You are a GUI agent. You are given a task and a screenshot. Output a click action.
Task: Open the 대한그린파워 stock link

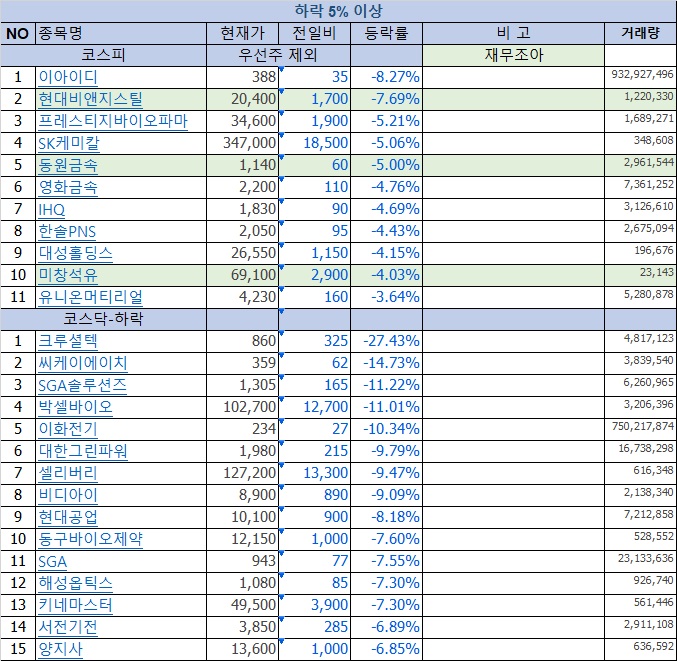coord(83,452)
